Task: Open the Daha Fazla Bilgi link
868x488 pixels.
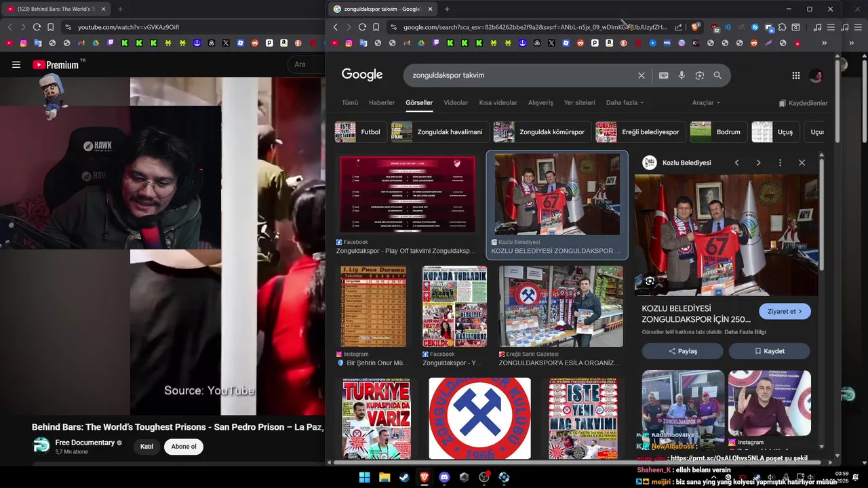Action: 745,332
